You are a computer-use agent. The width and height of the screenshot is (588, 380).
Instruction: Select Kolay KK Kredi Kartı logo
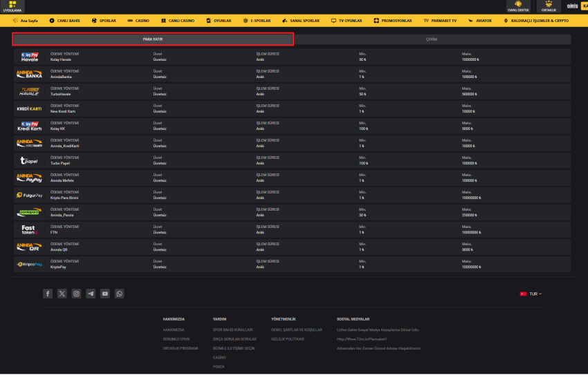pyautogui.click(x=30, y=126)
